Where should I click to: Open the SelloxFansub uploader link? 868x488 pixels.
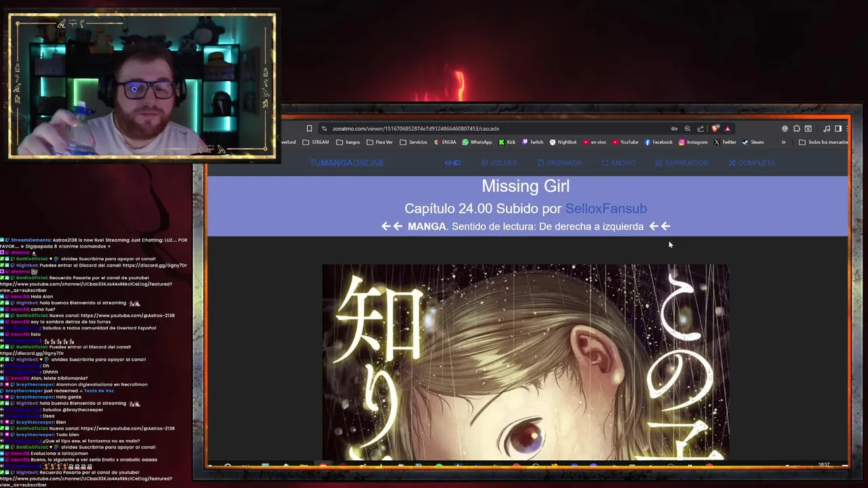[x=606, y=209]
